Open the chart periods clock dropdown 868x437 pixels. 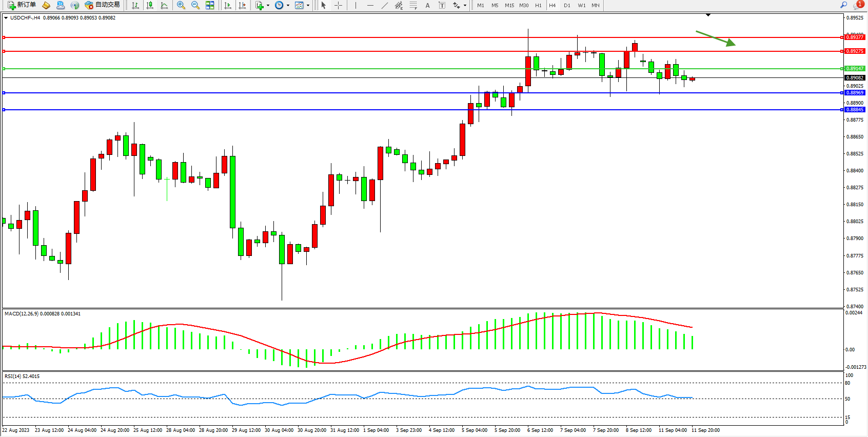coord(288,6)
